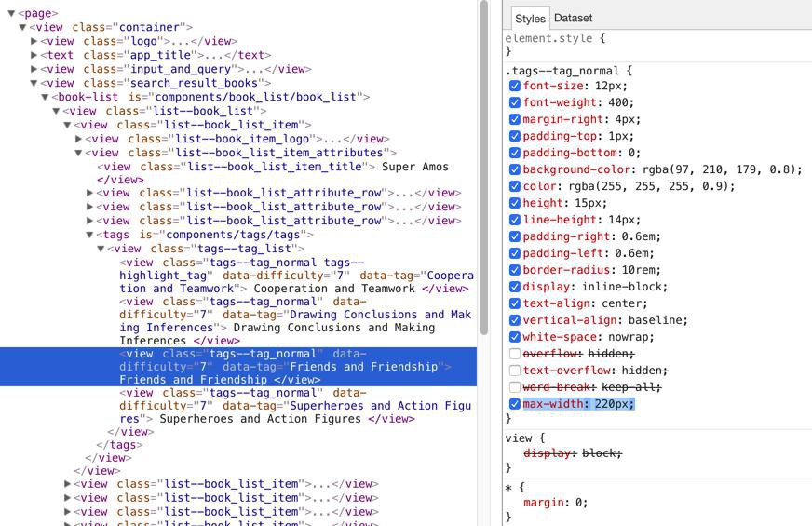This screenshot has width=812, height=526.
Task: Toggle the display: inline-block checkbox
Action: coord(515,287)
